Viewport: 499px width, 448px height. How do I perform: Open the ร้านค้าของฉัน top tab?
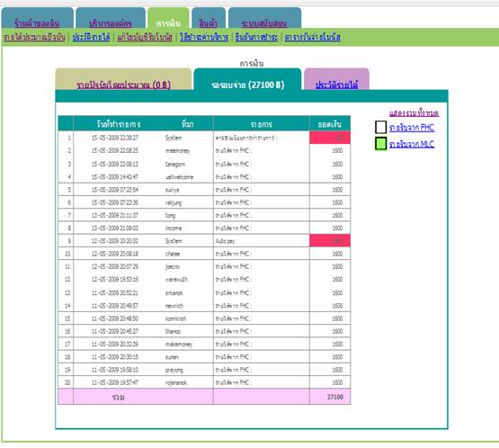(x=37, y=23)
